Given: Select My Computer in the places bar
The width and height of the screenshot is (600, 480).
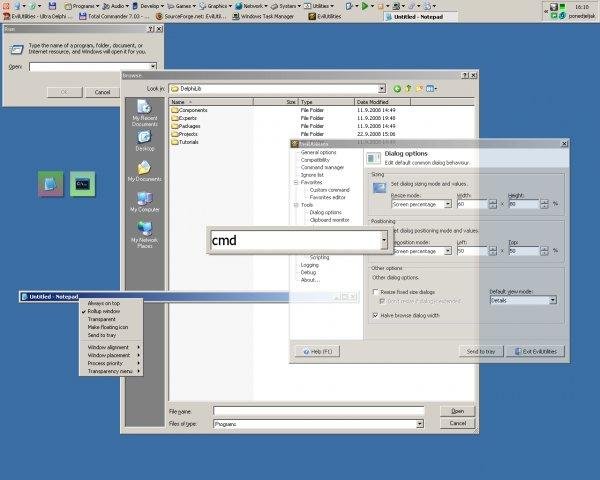Looking at the screenshot, I should tap(145, 202).
